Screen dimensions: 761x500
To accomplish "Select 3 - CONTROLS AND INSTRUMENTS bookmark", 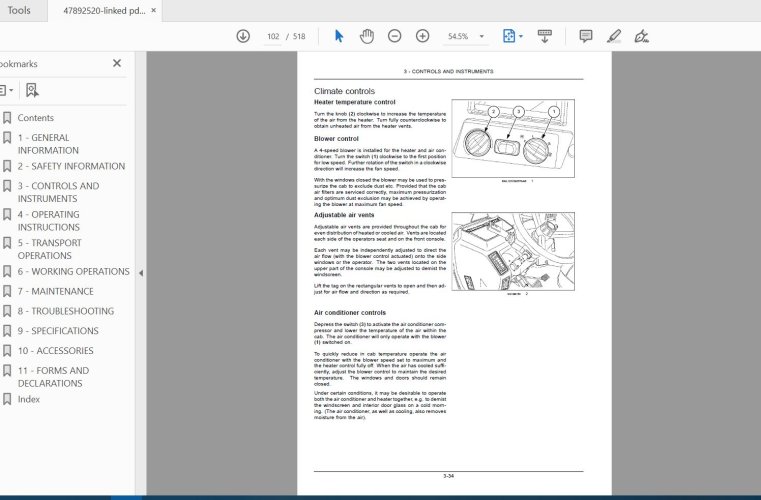I will (58, 192).
